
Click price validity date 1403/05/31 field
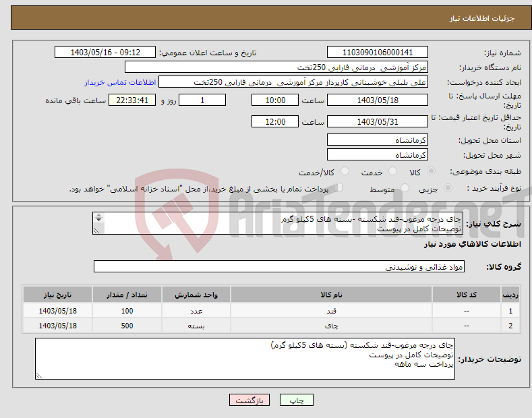tap(378, 121)
